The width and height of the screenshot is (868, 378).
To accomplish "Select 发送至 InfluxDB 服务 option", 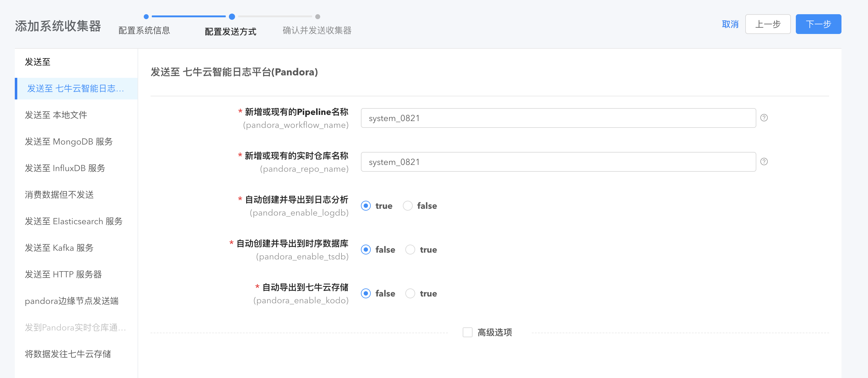I will pyautogui.click(x=76, y=168).
